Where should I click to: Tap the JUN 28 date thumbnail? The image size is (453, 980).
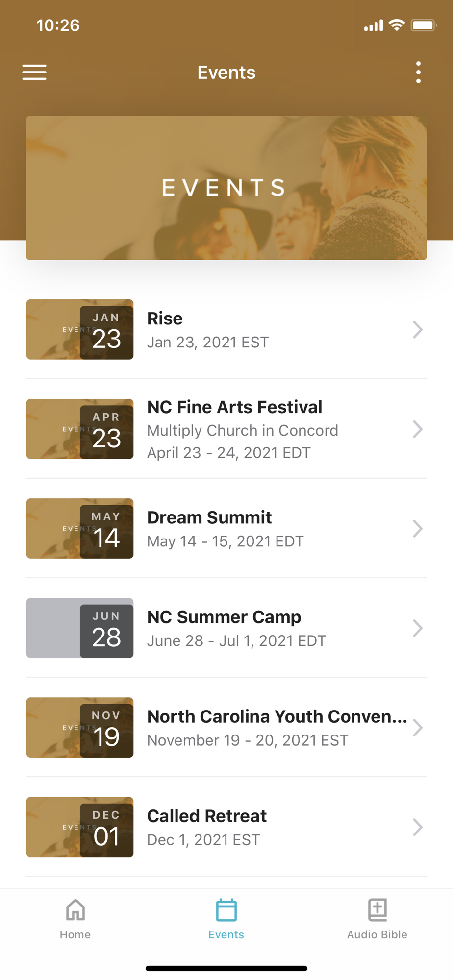(80, 628)
